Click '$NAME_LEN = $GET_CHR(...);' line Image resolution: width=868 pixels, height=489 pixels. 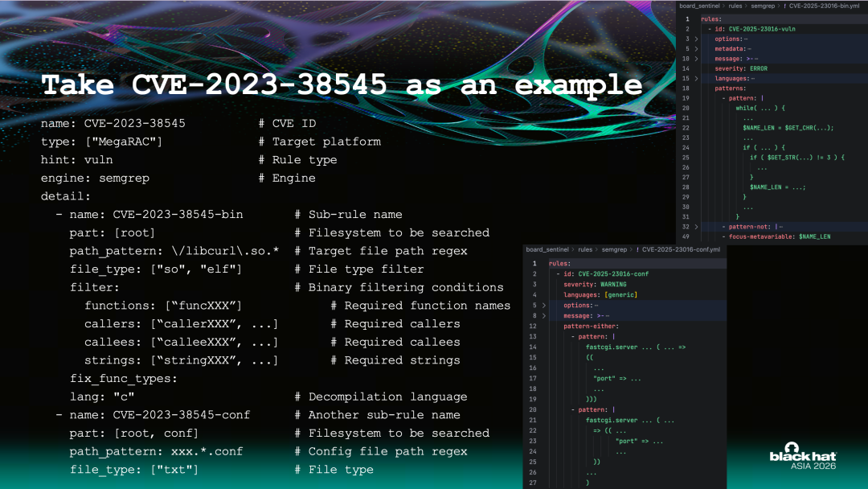coord(788,128)
